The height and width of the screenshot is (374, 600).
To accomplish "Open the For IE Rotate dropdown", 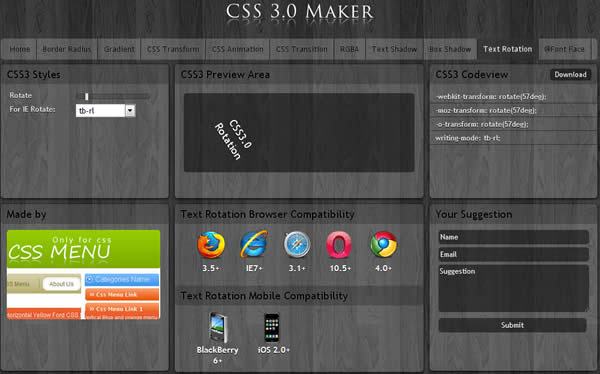I will [x=106, y=111].
